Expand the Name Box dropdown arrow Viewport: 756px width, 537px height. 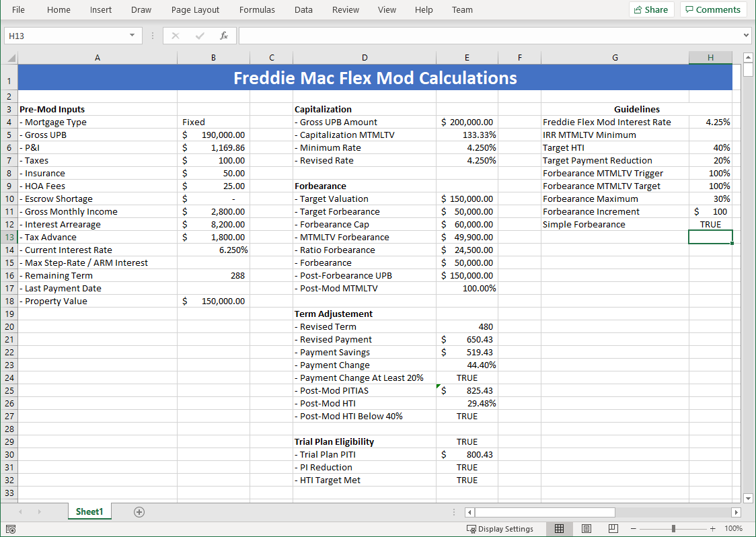pos(132,36)
